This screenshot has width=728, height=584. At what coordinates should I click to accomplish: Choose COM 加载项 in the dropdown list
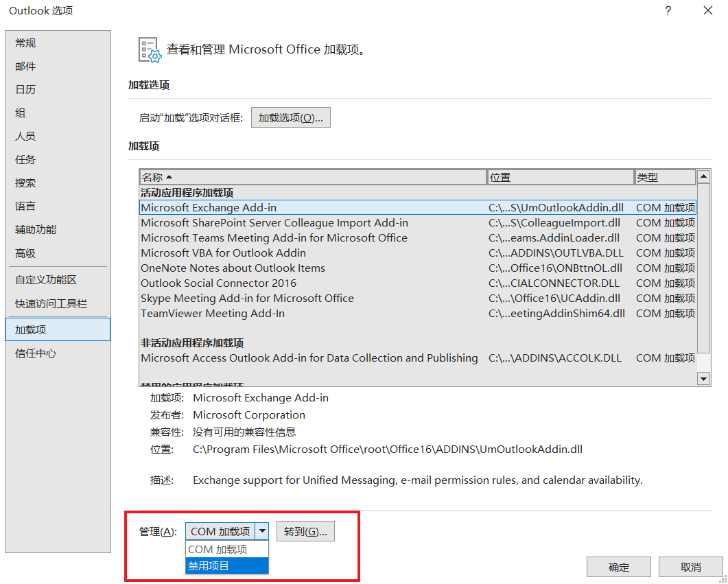coord(226,550)
